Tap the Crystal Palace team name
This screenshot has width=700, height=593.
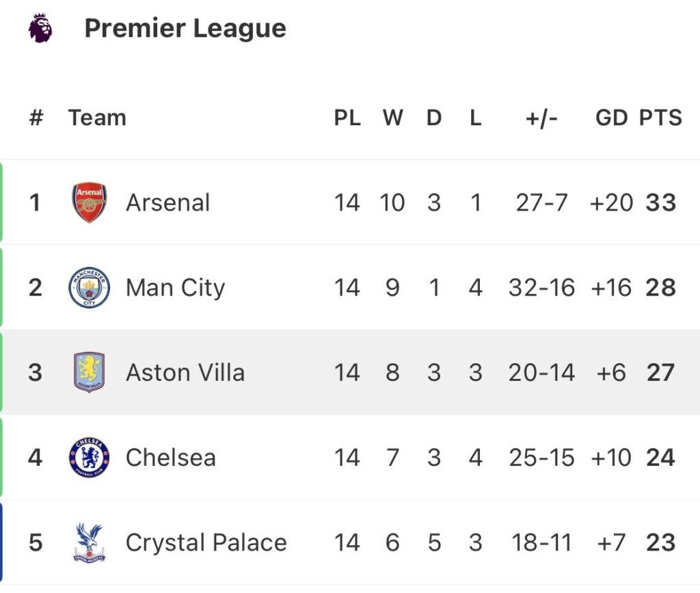(x=206, y=543)
